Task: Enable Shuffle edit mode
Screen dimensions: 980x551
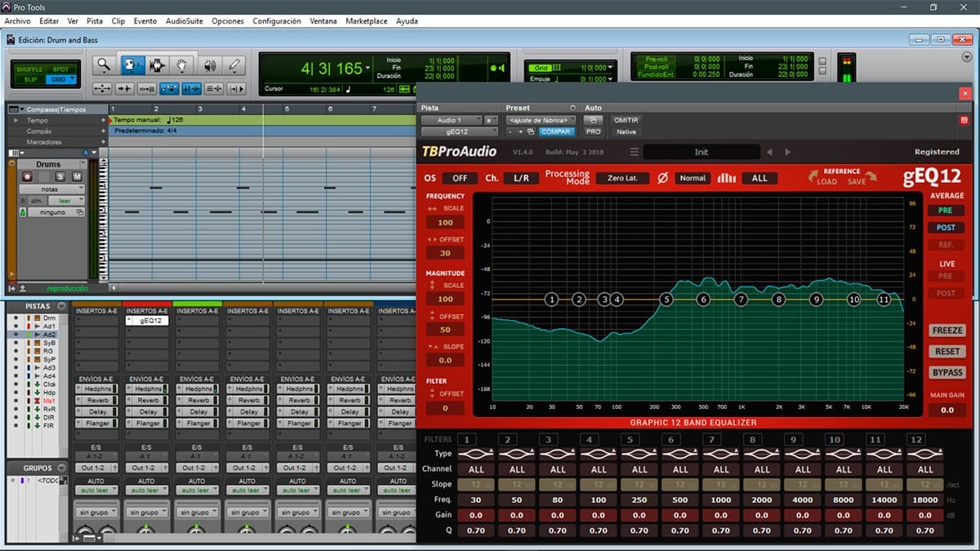Action: click(x=30, y=69)
